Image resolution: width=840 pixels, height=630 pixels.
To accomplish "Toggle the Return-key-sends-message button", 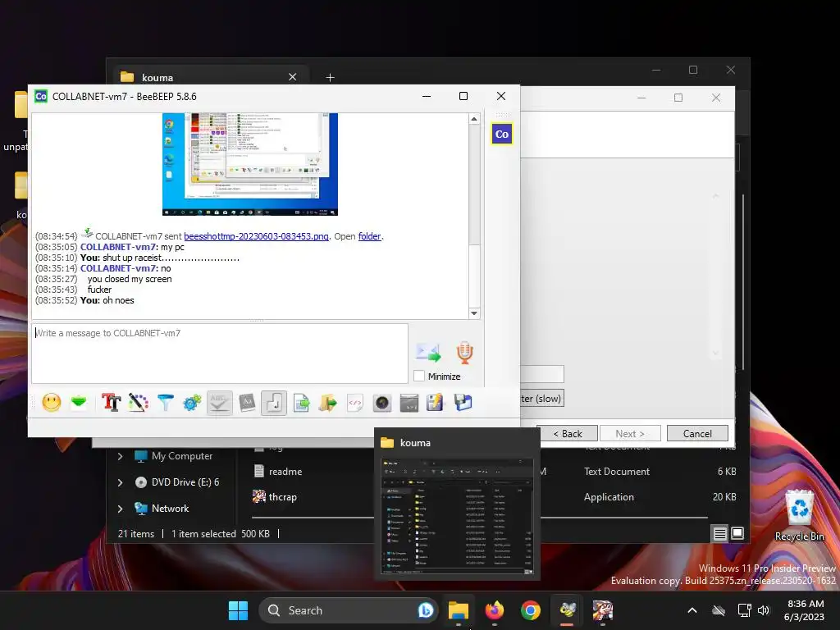I will [x=274, y=402].
